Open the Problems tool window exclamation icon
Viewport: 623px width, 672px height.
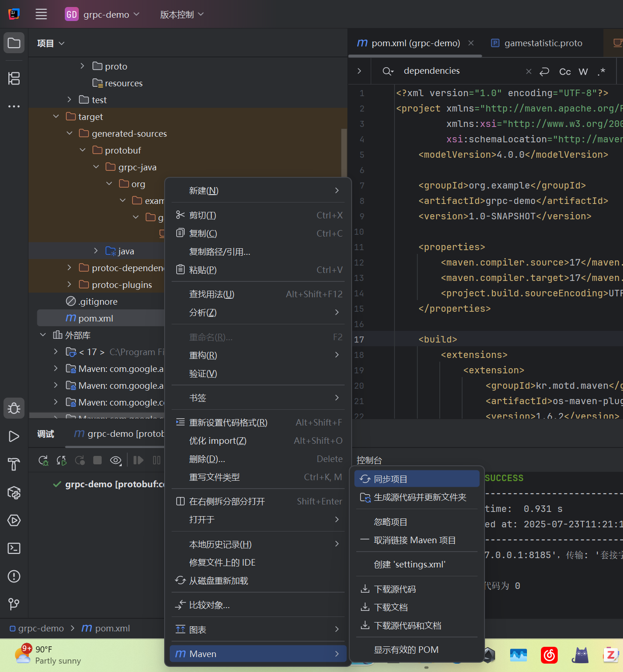coord(14,576)
